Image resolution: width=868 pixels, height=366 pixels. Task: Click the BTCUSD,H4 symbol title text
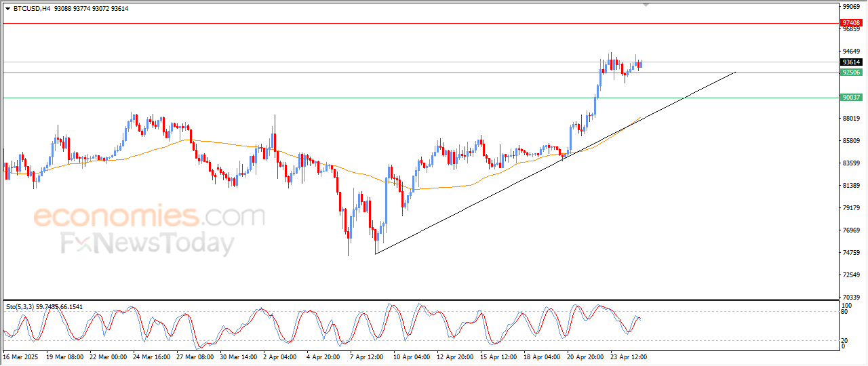point(31,9)
